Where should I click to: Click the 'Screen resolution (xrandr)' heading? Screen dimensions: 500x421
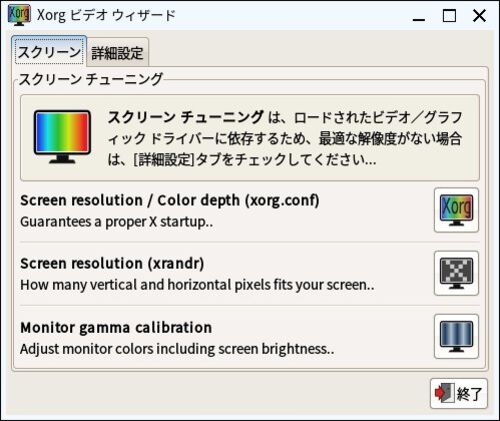point(112,263)
